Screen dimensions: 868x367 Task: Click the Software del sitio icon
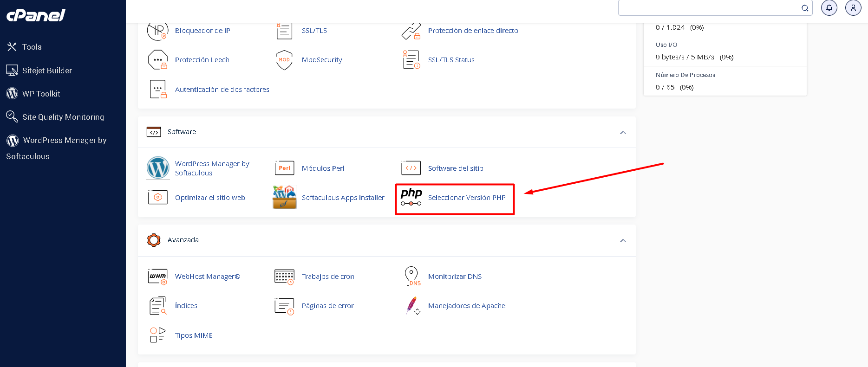point(411,168)
